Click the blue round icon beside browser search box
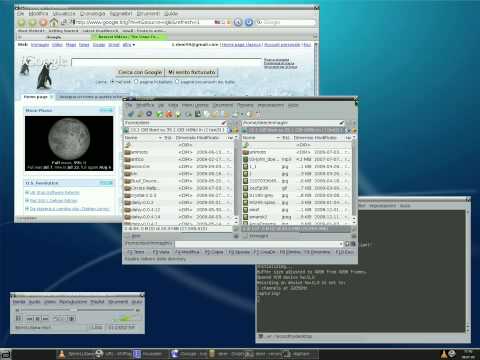This screenshot has height=360, width=480. click(249, 22)
